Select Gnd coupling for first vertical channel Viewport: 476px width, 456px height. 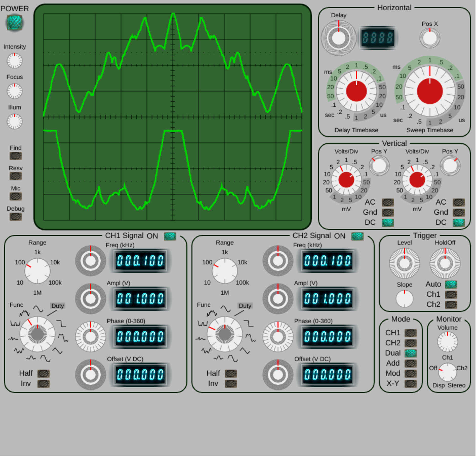[388, 213]
